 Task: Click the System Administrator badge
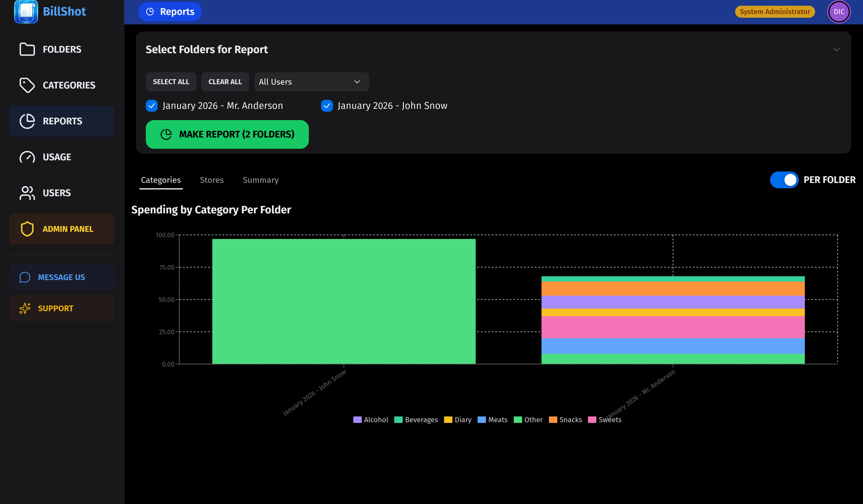[775, 12]
